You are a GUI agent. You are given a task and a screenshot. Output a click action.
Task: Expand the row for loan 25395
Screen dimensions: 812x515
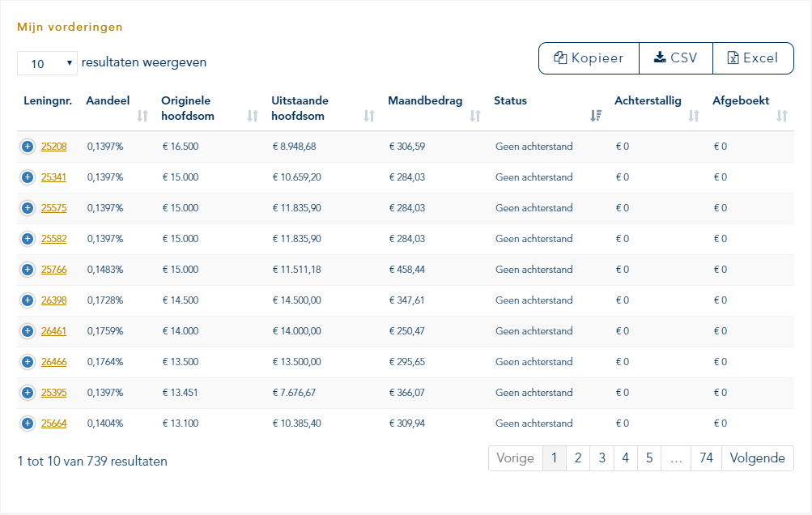click(x=28, y=393)
